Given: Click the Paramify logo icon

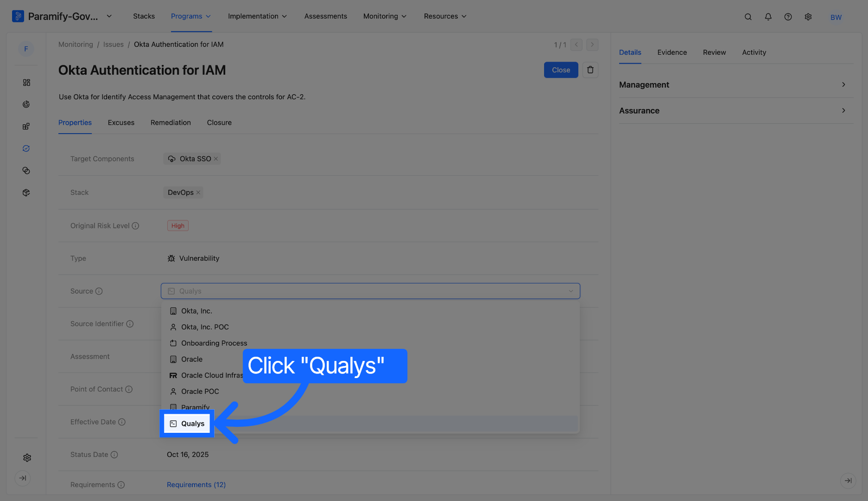Looking at the screenshot, I should (18, 16).
